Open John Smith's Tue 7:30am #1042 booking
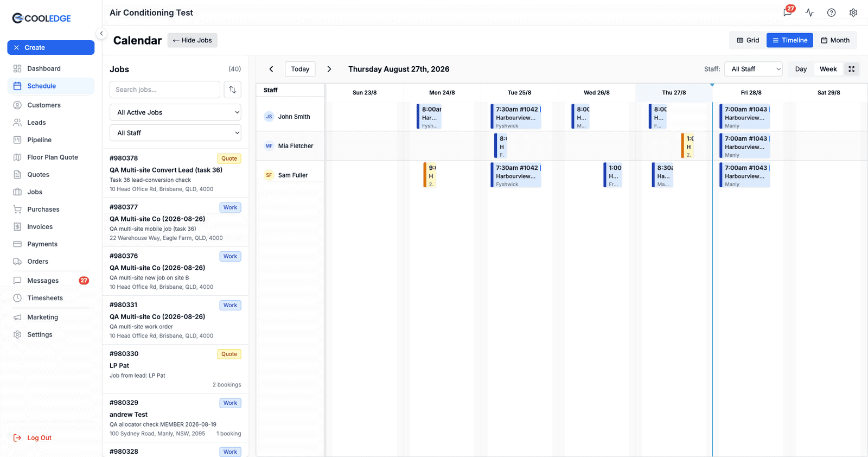Viewport: 868px width, 457px height. (516, 117)
